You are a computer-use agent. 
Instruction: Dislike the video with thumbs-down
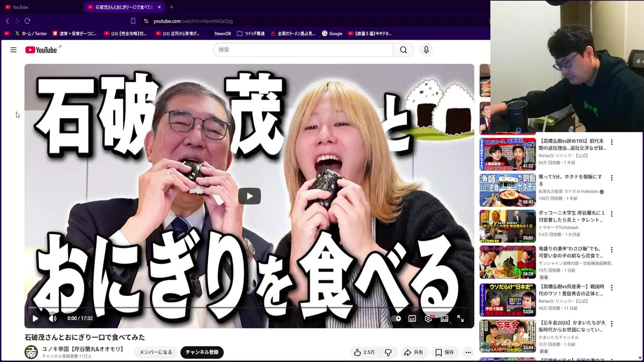[388, 352]
